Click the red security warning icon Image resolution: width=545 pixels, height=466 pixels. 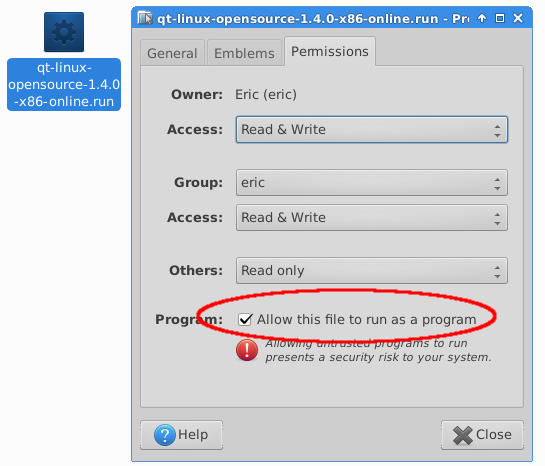(247, 350)
